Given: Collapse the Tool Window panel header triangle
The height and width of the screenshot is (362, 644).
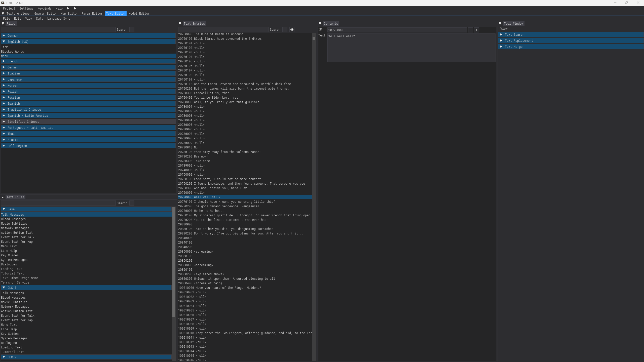Looking at the screenshot, I should [x=500, y=23].
